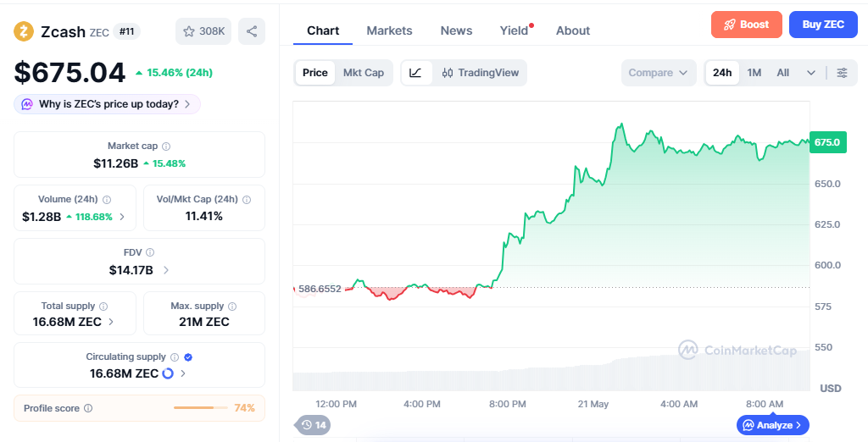868x442 pixels.
Task: Show Circulating supply info icon
Action: coord(175,357)
